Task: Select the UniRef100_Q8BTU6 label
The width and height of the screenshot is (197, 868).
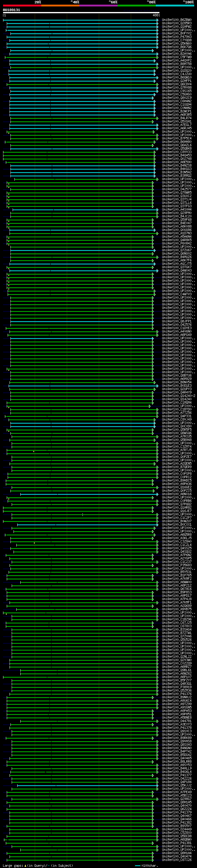Action: (176, 375)
